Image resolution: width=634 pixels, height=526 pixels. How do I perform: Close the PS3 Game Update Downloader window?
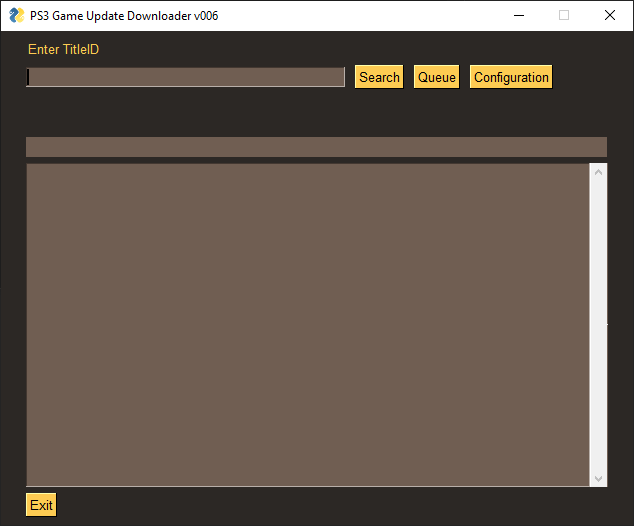coord(610,15)
